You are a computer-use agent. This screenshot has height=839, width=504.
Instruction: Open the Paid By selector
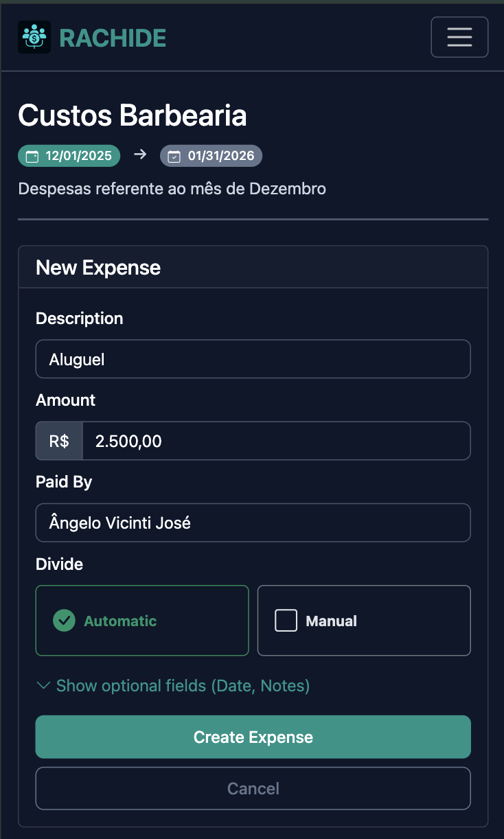pos(253,522)
